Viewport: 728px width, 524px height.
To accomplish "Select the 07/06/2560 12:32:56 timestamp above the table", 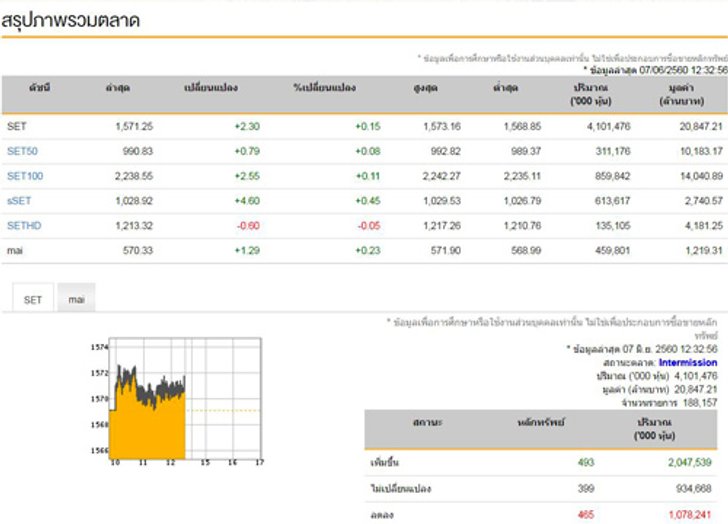I will tap(683, 70).
